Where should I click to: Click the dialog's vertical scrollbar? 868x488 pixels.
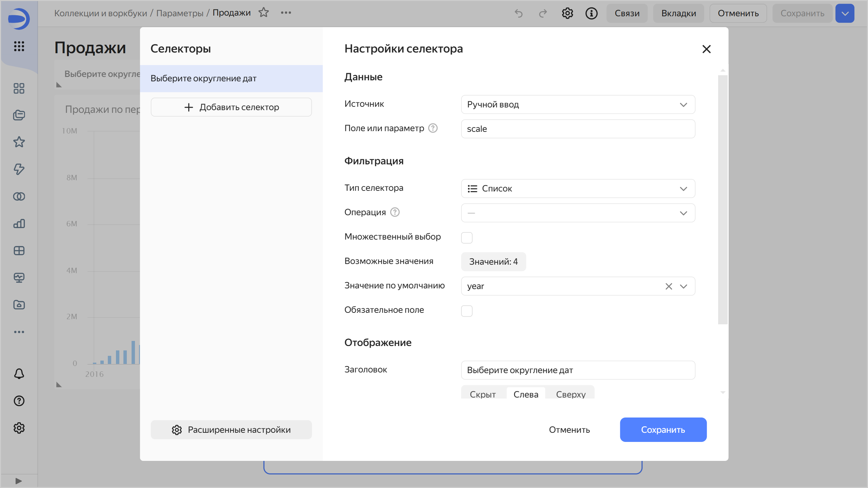click(723, 199)
